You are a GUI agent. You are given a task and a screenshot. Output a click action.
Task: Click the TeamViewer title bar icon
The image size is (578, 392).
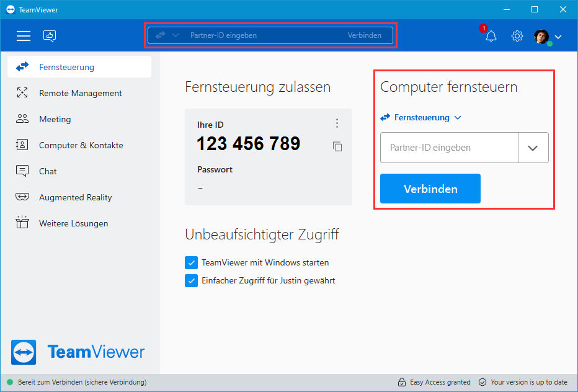[x=11, y=9]
